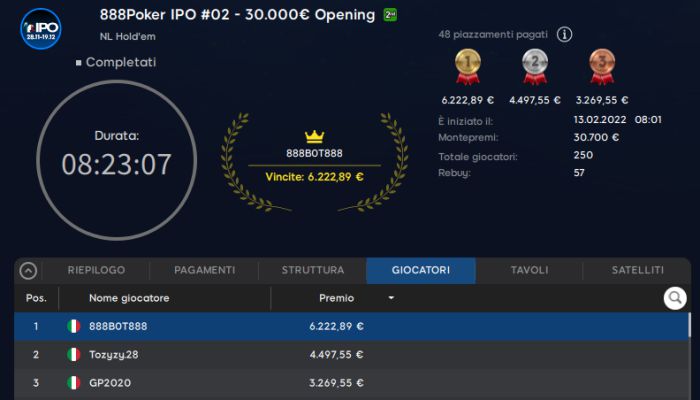
Task: Click the NL Hold'em game type label
Action: (x=128, y=37)
